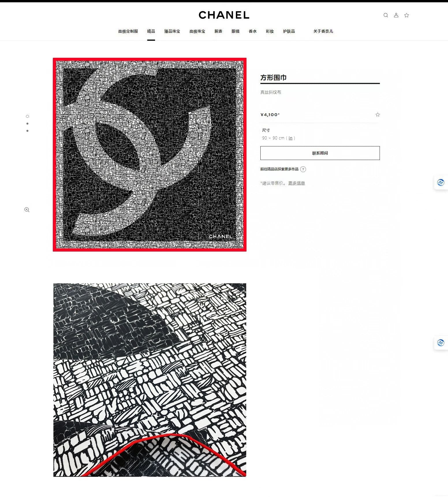Click the close-up scarf fabric detail image
The width and height of the screenshot is (448, 497).
pyautogui.click(x=150, y=380)
